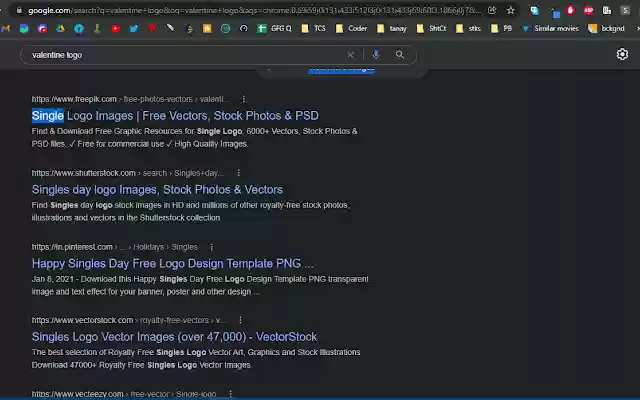This screenshot has width=640, height=400.
Task: Open the speedometer gauge bookmark icon
Action: (244, 28)
